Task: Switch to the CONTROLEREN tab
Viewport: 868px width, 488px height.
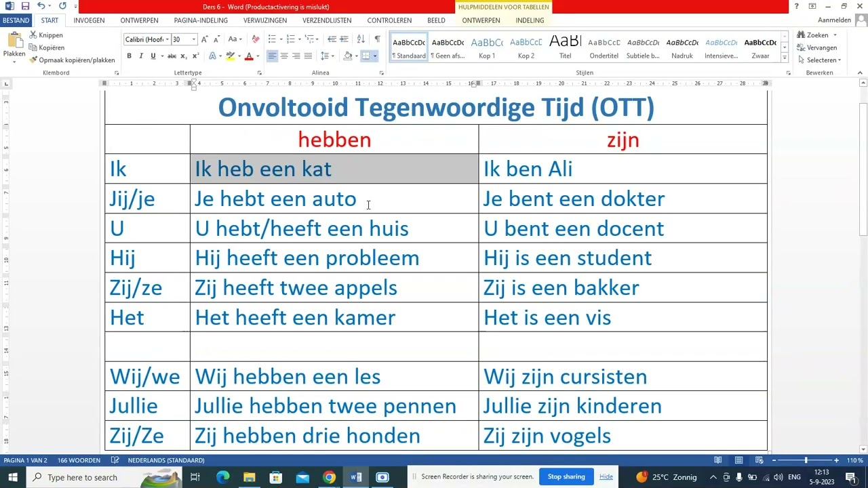Action: tap(389, 20)
